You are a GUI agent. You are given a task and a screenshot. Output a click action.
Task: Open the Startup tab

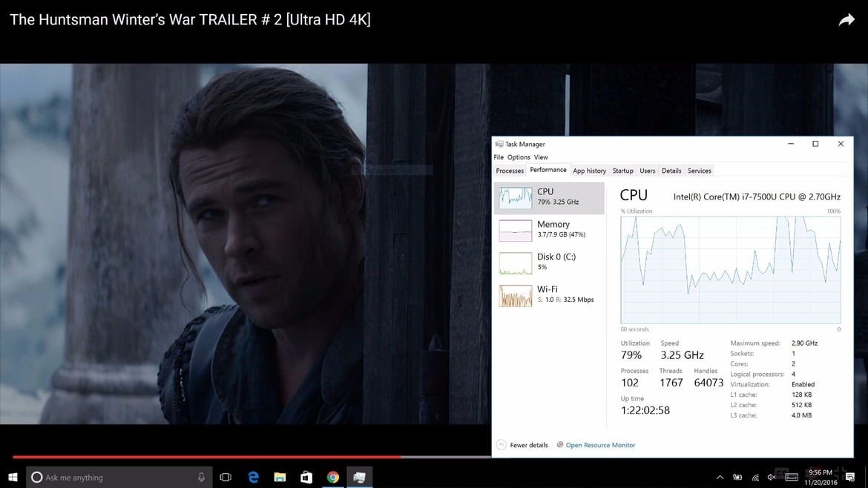622,171
